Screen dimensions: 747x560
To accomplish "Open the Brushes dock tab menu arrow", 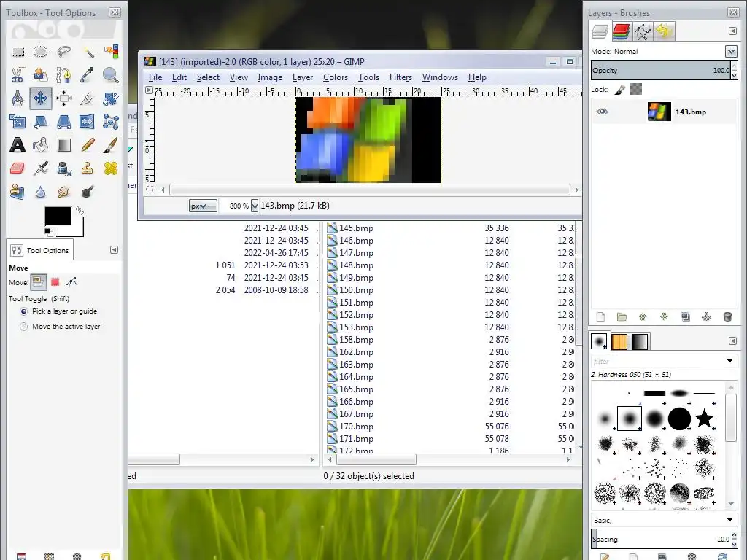I will point(732,341).
